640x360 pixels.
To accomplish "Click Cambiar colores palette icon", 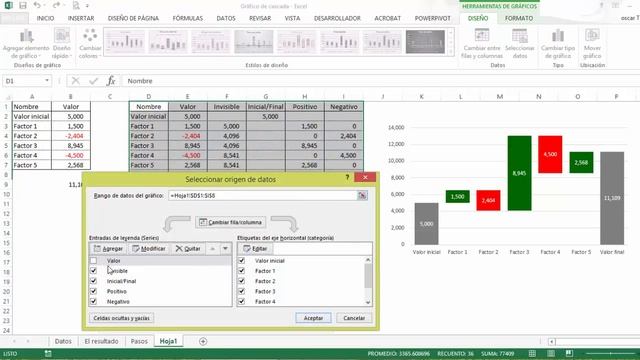I will click(x=90, y=36).
